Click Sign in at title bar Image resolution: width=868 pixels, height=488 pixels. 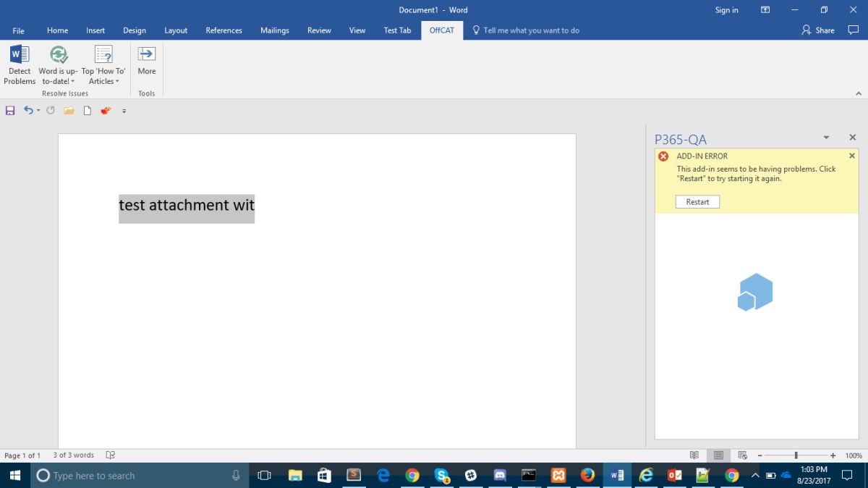[x=726, y=10]
